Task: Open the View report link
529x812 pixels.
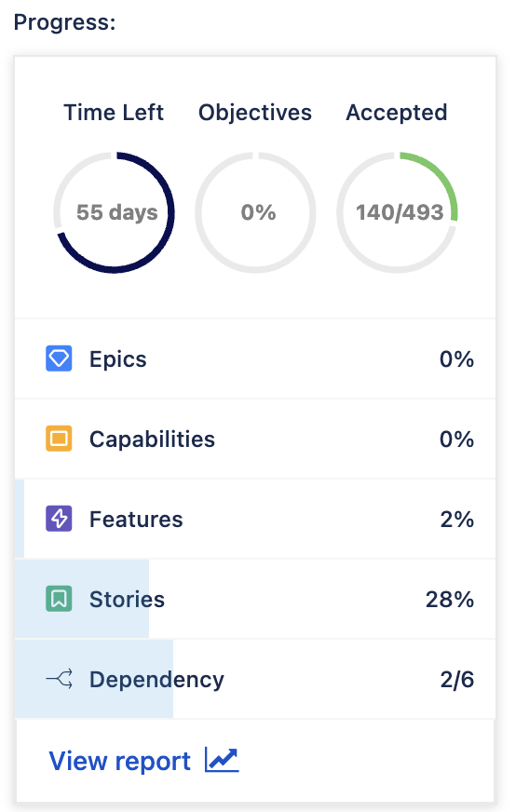Action: tap(120, 761)
